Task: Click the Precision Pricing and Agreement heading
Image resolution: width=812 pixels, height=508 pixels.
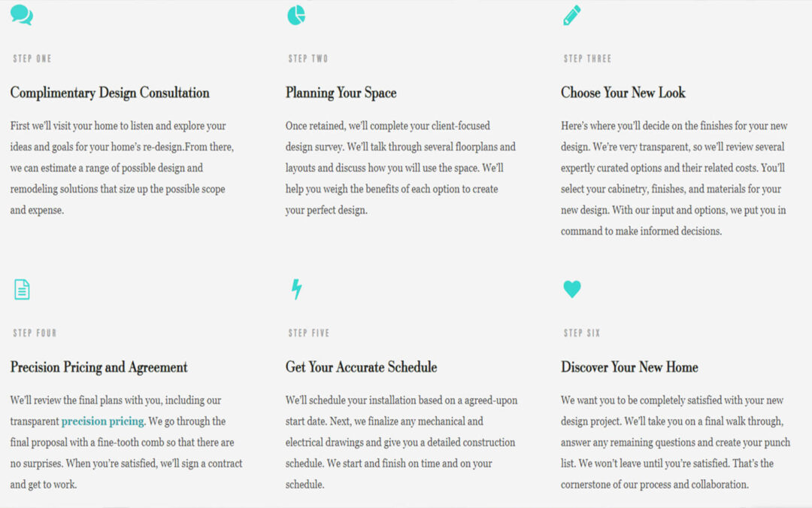Action: pyautogui.click(x=99, y=367)
